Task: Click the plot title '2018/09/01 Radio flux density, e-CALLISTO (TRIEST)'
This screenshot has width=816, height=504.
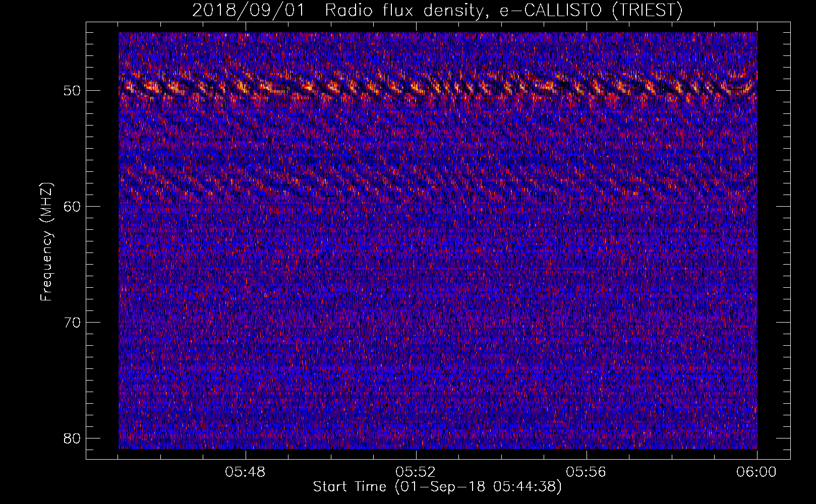Action: tap(437, 10)
